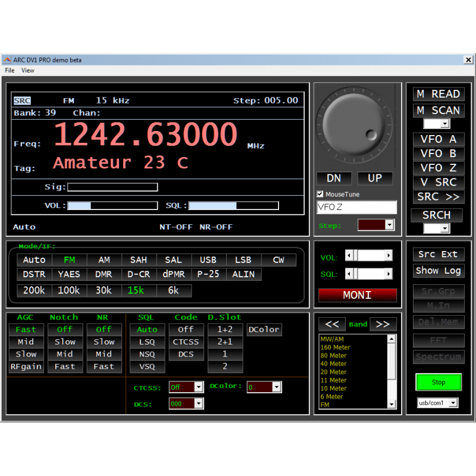This screenshot has height=476, width=476.
Task: Open the CTCSS tone dropdown
Action: (x=199, y=387)
